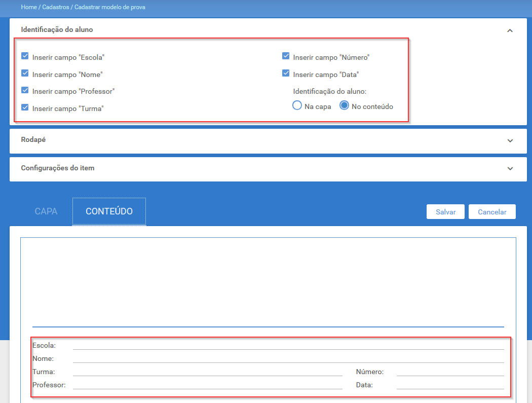532x403 pixels.
Task: Click the Salvar button
Action: pyautogui.click(x=445, y=212)
